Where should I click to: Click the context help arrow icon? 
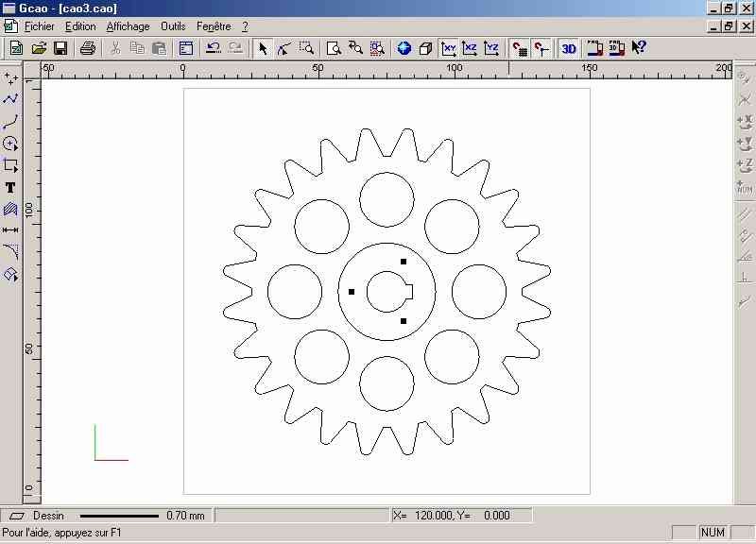(639, 48)
